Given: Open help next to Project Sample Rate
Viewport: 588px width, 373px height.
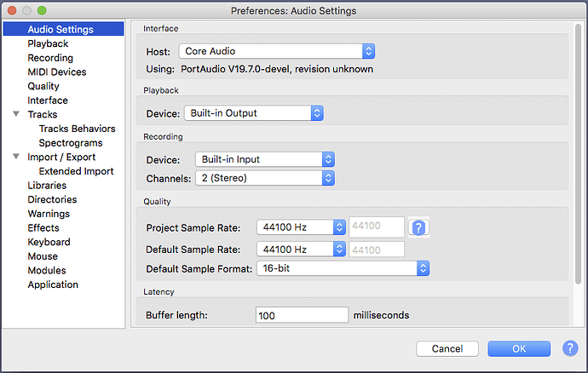Looking at the screenshot, I should point(418,227).
